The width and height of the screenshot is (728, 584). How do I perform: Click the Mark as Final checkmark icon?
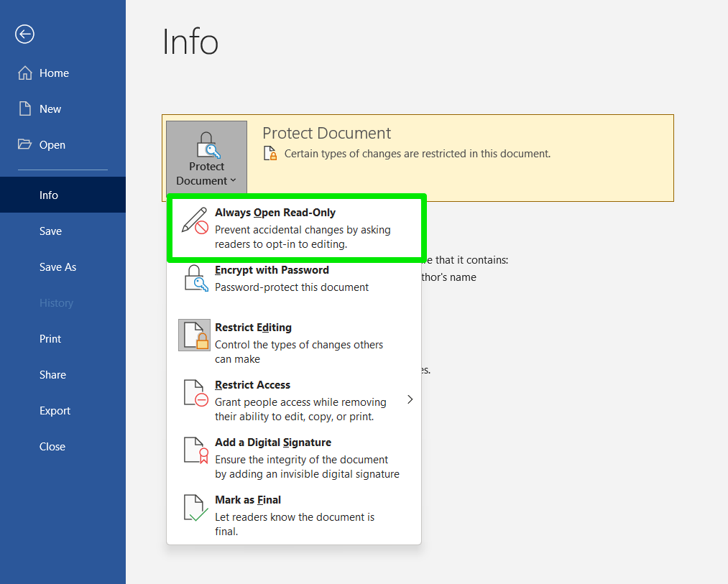tap(196, 508)
